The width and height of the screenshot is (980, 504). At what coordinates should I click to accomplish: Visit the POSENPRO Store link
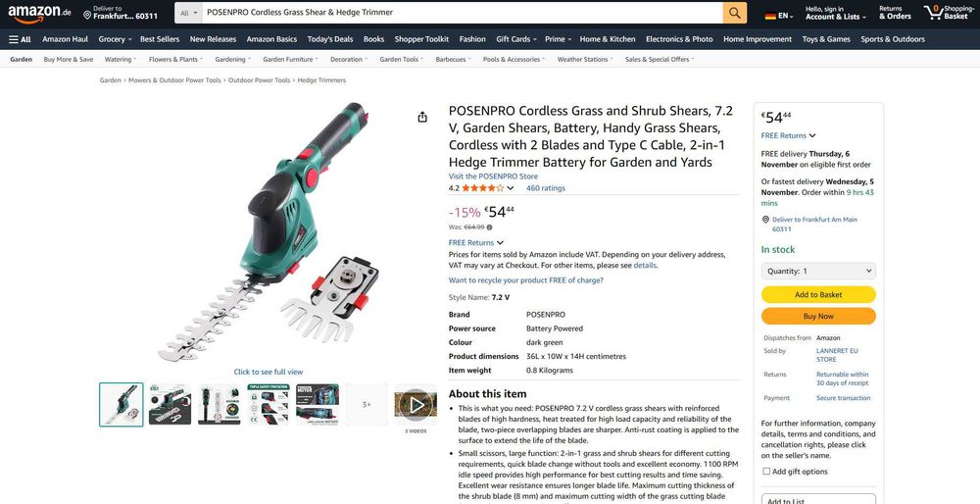[x=493, y=176]
